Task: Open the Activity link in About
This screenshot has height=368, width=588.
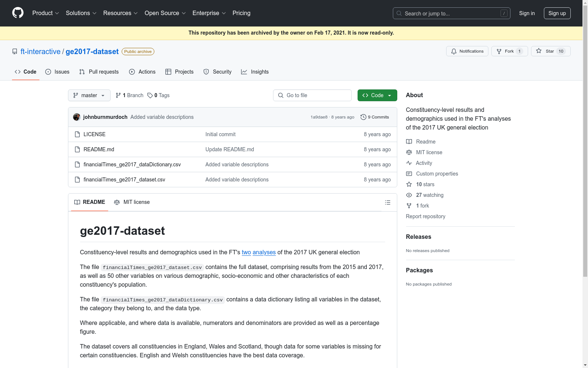Action: pos(419,163)
